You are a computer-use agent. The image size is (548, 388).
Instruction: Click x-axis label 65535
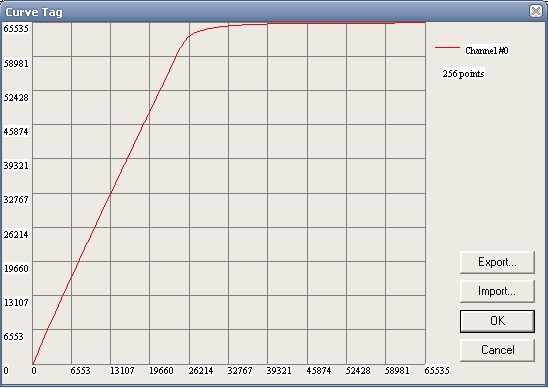(437, 371)
